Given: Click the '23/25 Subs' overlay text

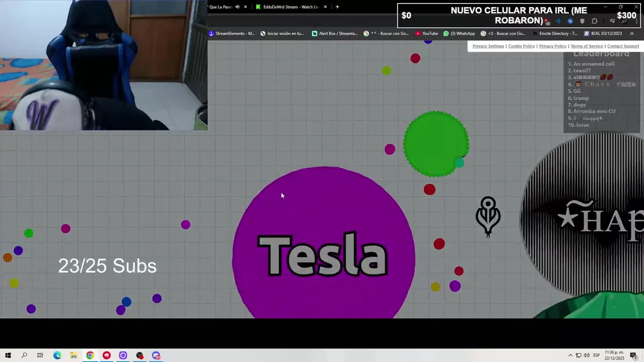Looking at the screenshot, I should (x=107, y=266).
